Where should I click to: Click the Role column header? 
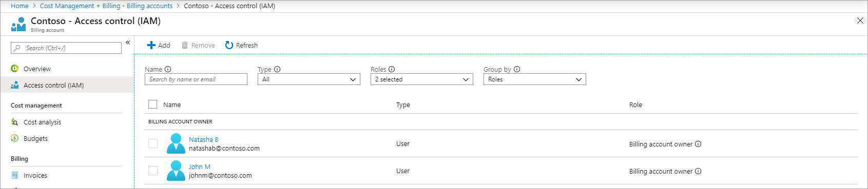pos(635,104)
